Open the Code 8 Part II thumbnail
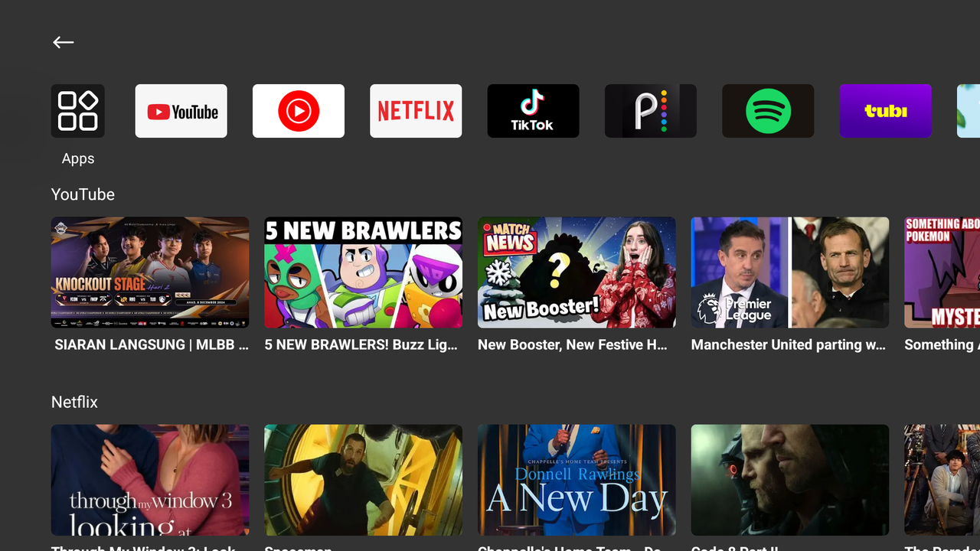Viewport: 980px width, 551px height. [789, 480]
